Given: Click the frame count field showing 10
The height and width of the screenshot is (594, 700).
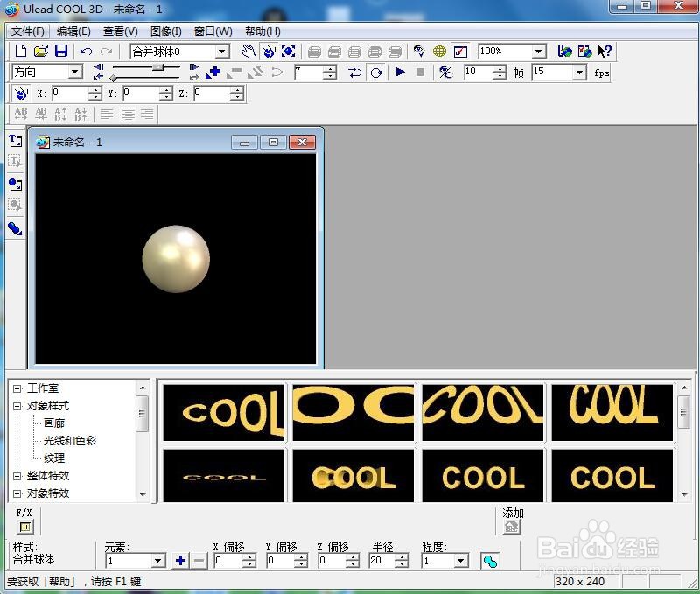Looking at the screenshot, I should pos(479,72).
